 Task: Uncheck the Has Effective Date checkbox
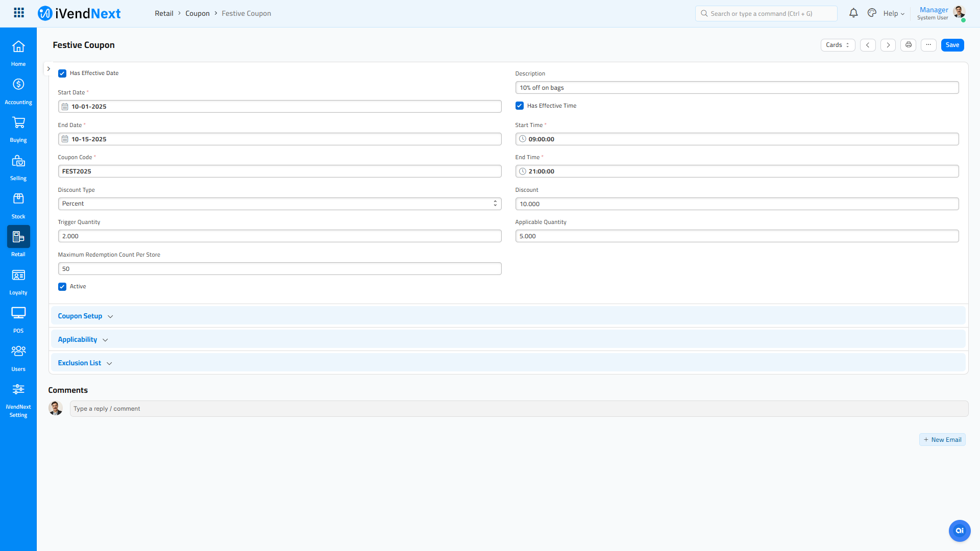tap(62, 73)
